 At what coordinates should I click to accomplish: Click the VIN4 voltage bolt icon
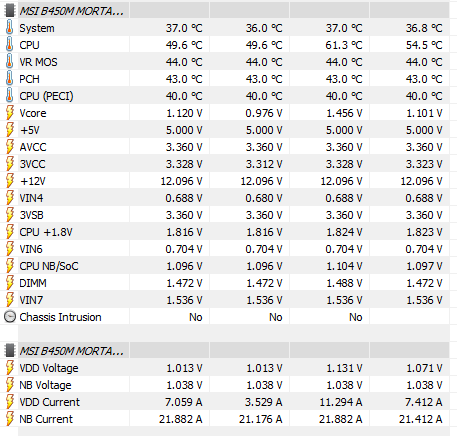[10, 198]
